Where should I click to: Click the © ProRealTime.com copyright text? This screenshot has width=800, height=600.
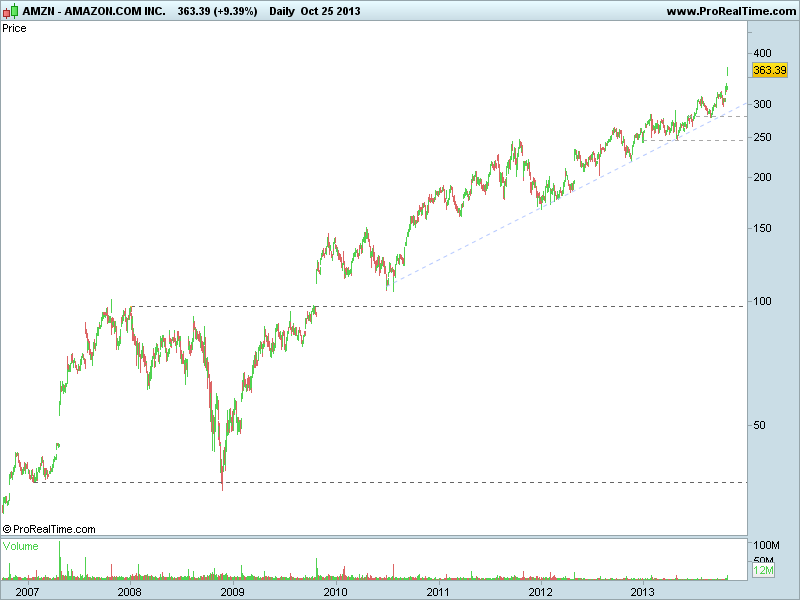click(49, 529)
